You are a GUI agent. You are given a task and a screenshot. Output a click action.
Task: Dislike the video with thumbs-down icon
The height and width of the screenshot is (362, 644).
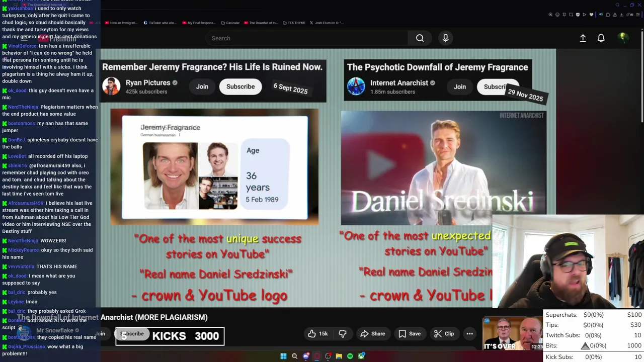[x=343, y=334]
